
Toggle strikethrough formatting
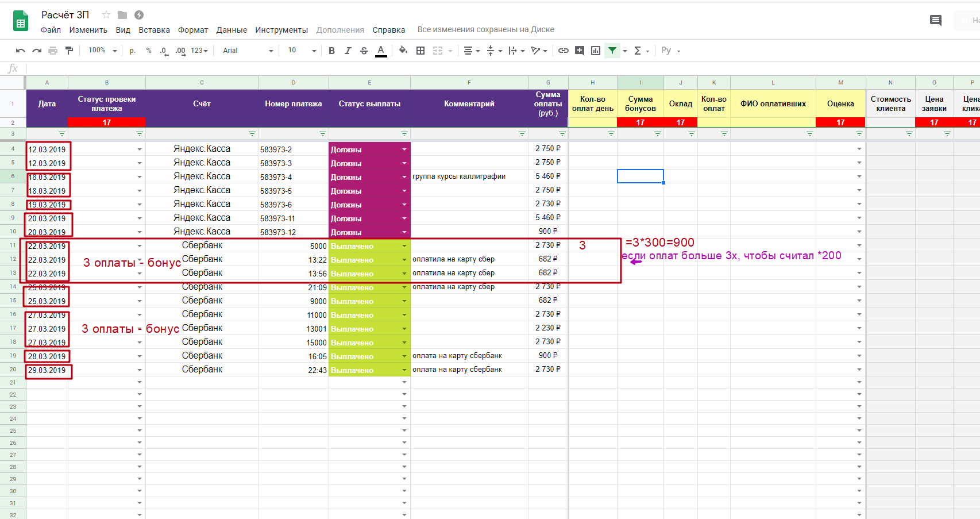364,51
